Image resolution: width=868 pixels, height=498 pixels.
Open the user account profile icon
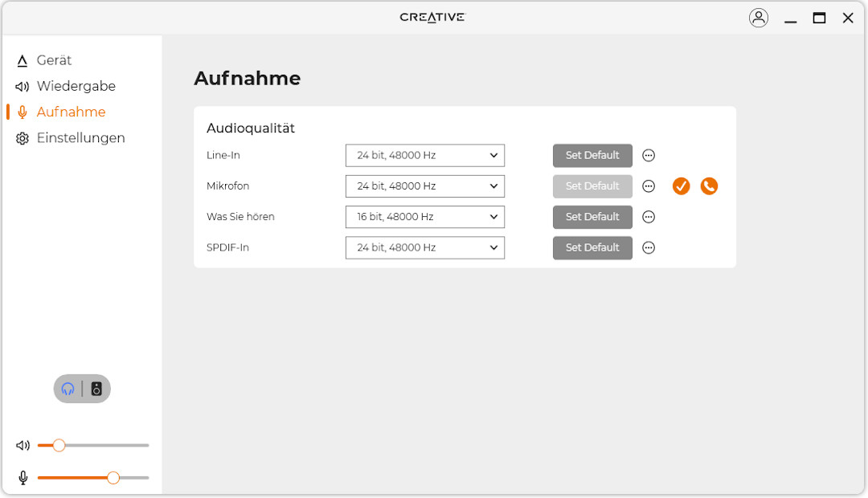pos(758,18)
